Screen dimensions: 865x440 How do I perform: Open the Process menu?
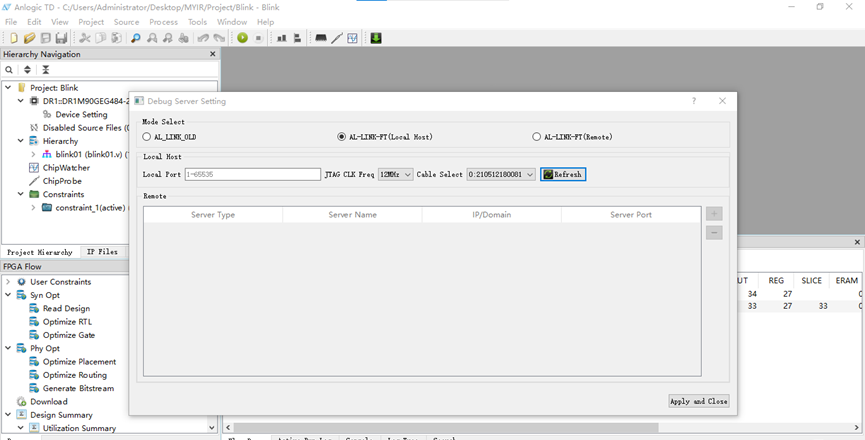(x=163, y=22)
